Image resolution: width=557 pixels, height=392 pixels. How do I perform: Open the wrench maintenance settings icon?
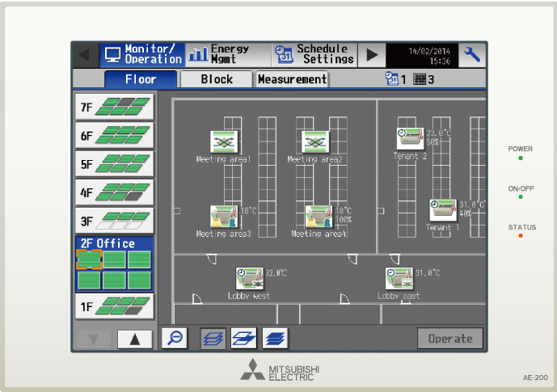point(472,55)
